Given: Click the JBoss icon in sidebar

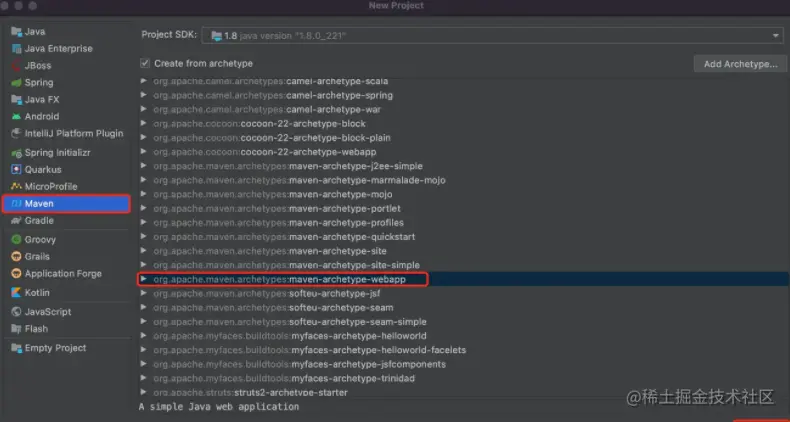Looking at the screenshot, I should 16,65.
